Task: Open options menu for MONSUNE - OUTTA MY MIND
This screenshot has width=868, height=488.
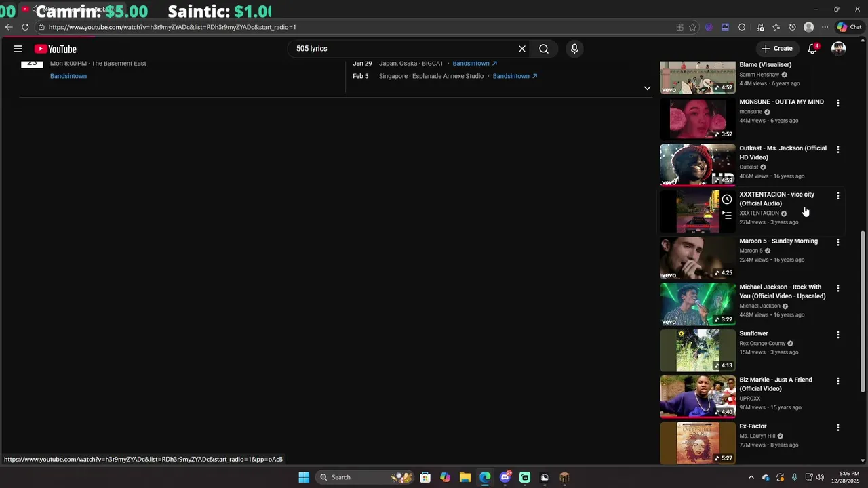Action: (838, 103)
